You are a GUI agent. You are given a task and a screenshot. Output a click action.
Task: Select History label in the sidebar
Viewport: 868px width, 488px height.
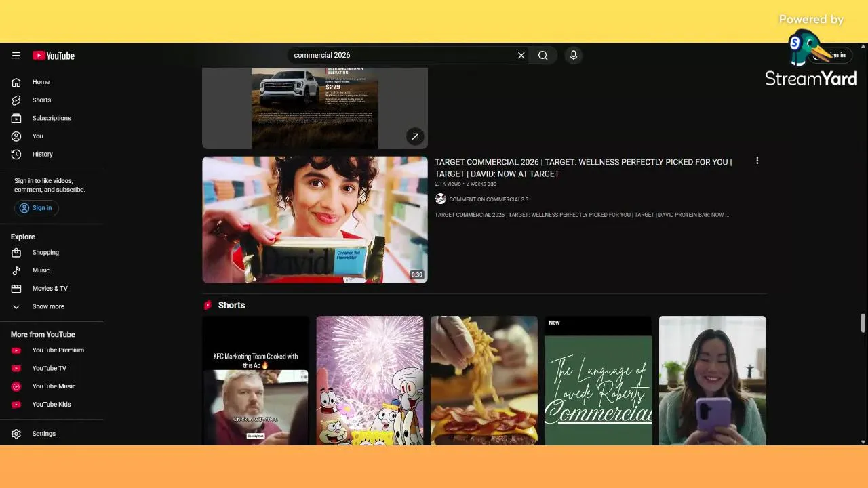coord(42,155)
